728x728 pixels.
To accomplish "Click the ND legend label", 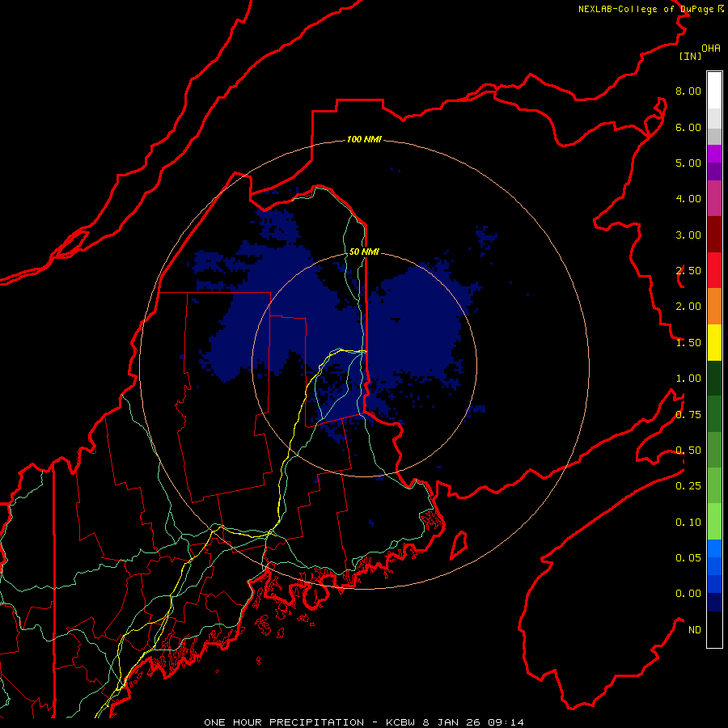I will 695,630.
